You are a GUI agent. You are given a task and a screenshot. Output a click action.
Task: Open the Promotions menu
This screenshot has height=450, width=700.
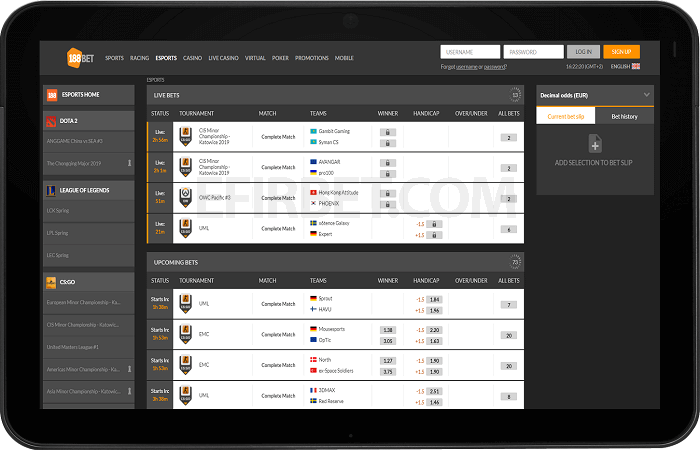pyautogui.click(x=312, y=58)
